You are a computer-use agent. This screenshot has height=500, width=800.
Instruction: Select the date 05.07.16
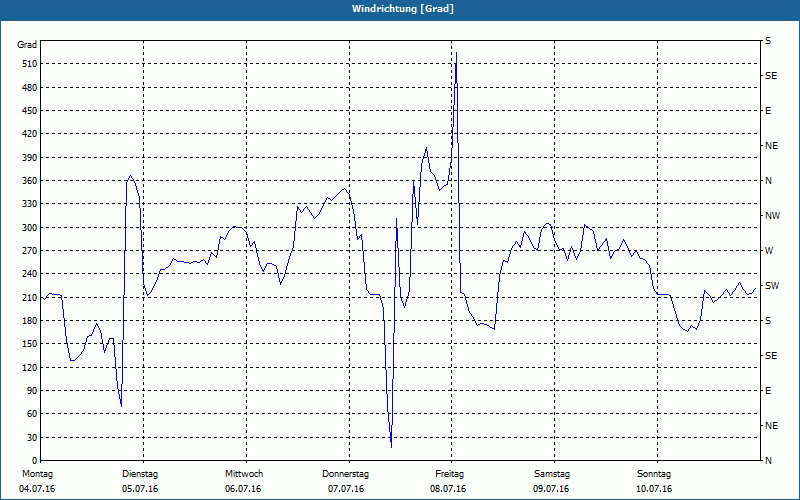point(140,489)
